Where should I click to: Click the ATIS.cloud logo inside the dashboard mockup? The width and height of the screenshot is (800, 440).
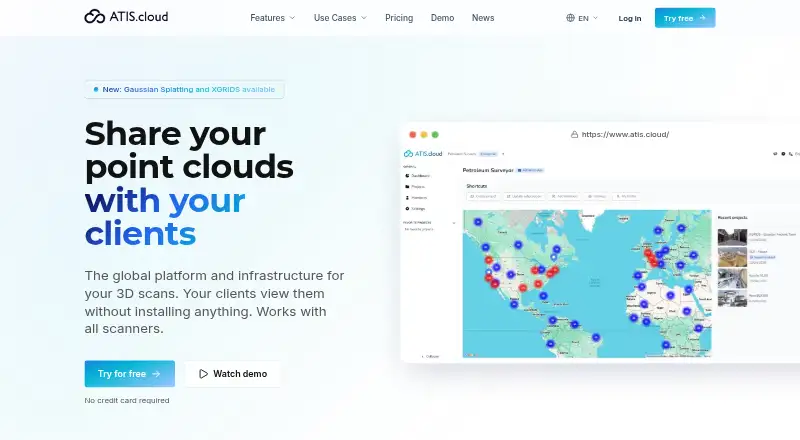[423, 154]
